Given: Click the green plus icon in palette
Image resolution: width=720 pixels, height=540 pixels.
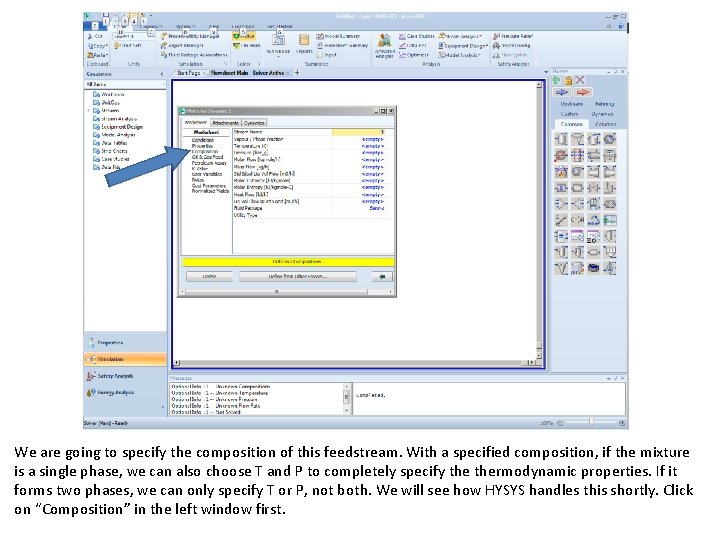Looking at the screenshot, I should (x=557, y=80).
